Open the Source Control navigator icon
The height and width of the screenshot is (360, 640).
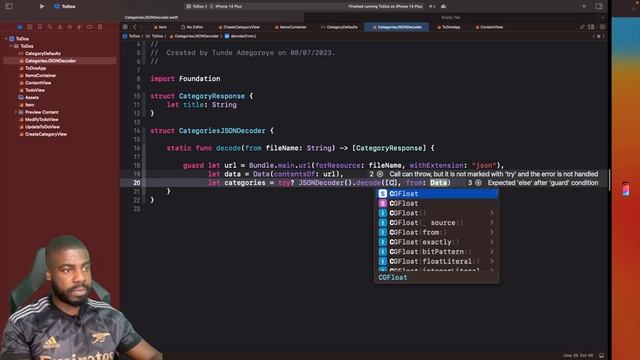click(30, 27)
